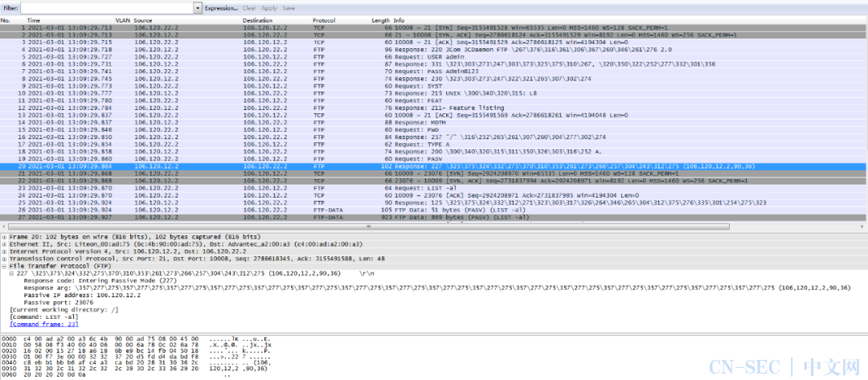Select packet 18 Response: 200
Screen dimensions: 868x380
[x=434, y=151]
